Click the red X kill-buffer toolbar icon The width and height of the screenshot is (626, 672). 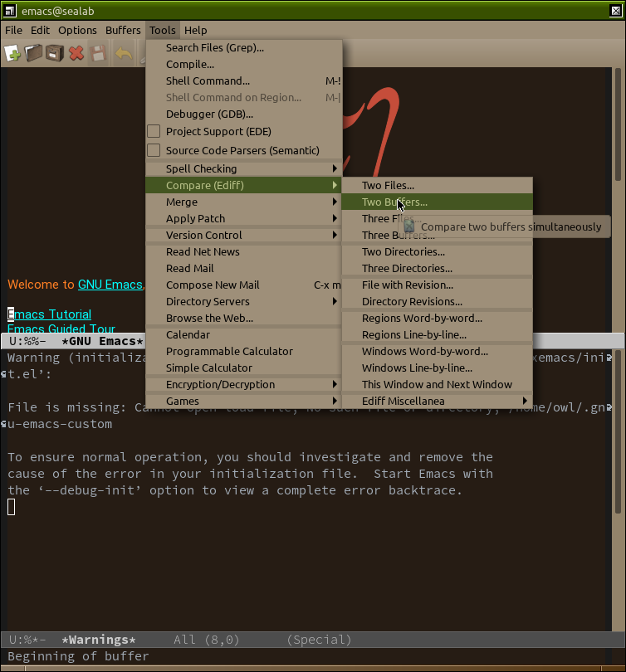76,54
